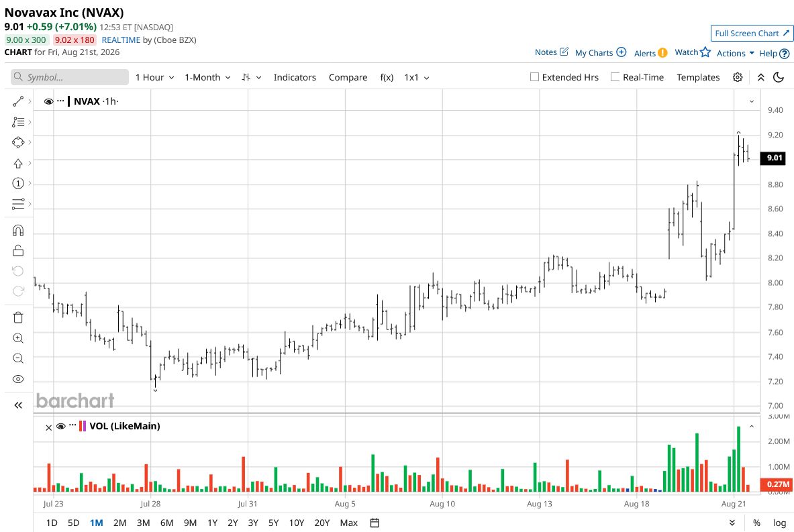Select the trend line drawing tool
This screenshot has width=794, height=532.
[18, 102]
